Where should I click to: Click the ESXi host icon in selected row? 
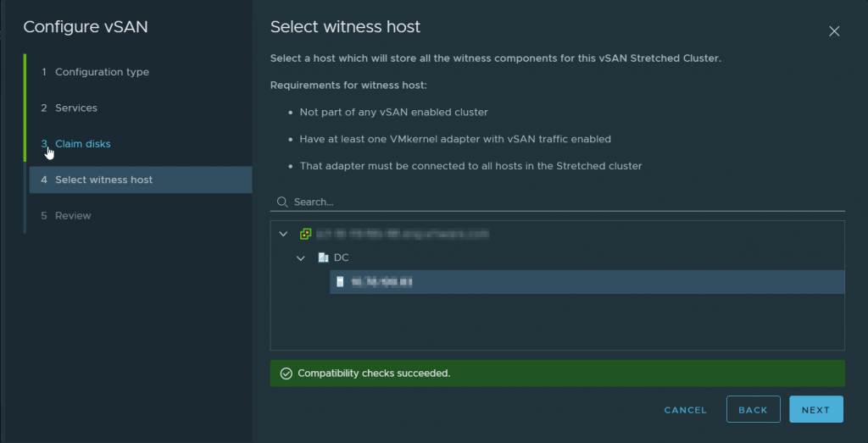pos(340,282)
